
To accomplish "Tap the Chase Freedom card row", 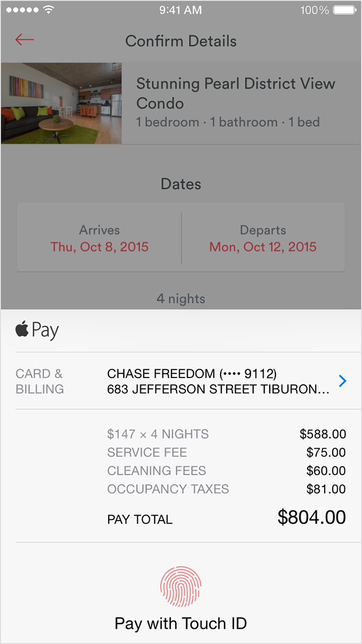I will pyautogui.click(x=218, y=381).
